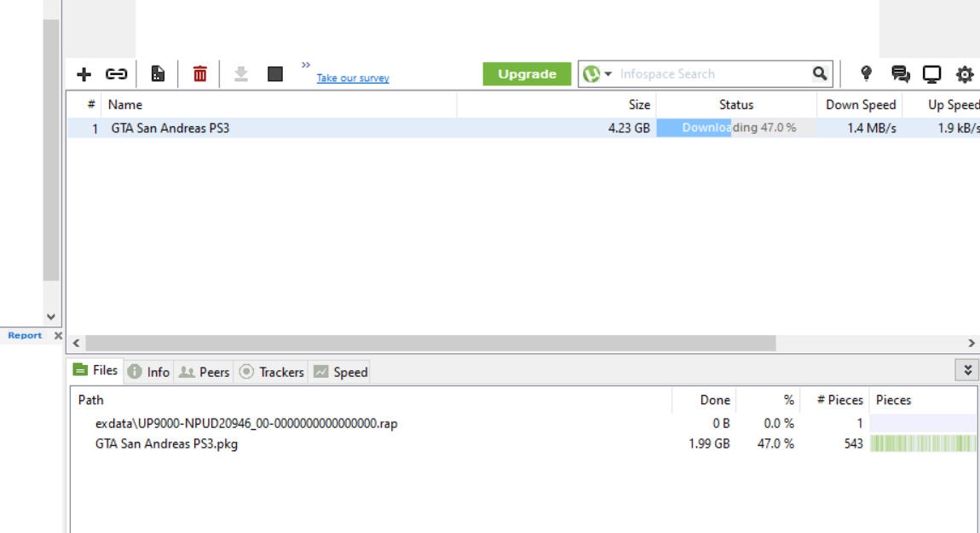Click the 1.99 GB done value
The image size is (980, 533).
click(709, 443)
